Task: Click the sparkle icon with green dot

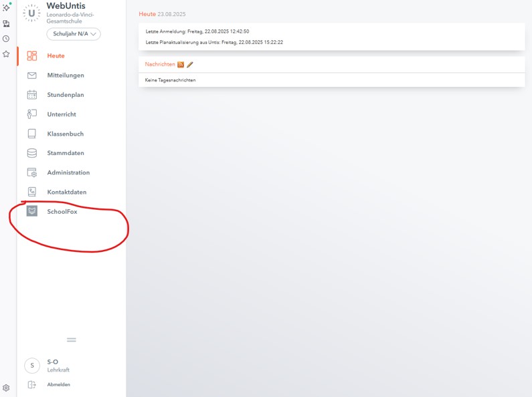Action: click(x=6, y=7)
